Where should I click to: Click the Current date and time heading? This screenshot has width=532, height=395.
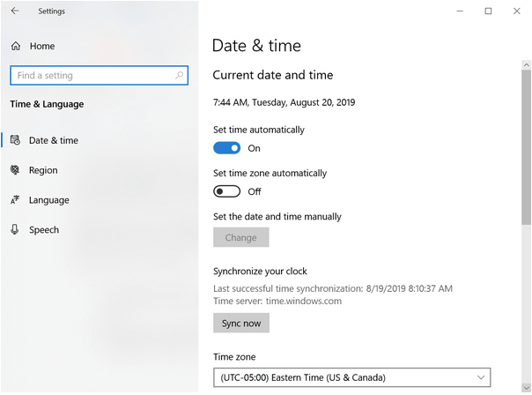[273, 75]
